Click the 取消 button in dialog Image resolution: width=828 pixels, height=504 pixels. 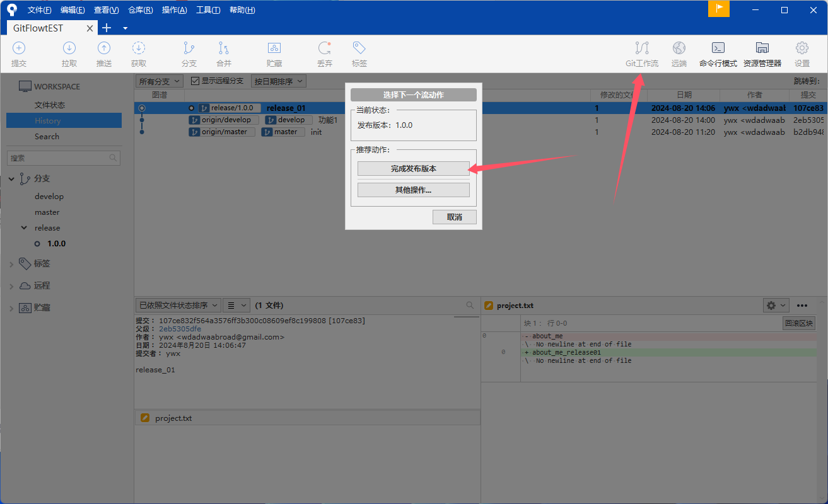454,217
